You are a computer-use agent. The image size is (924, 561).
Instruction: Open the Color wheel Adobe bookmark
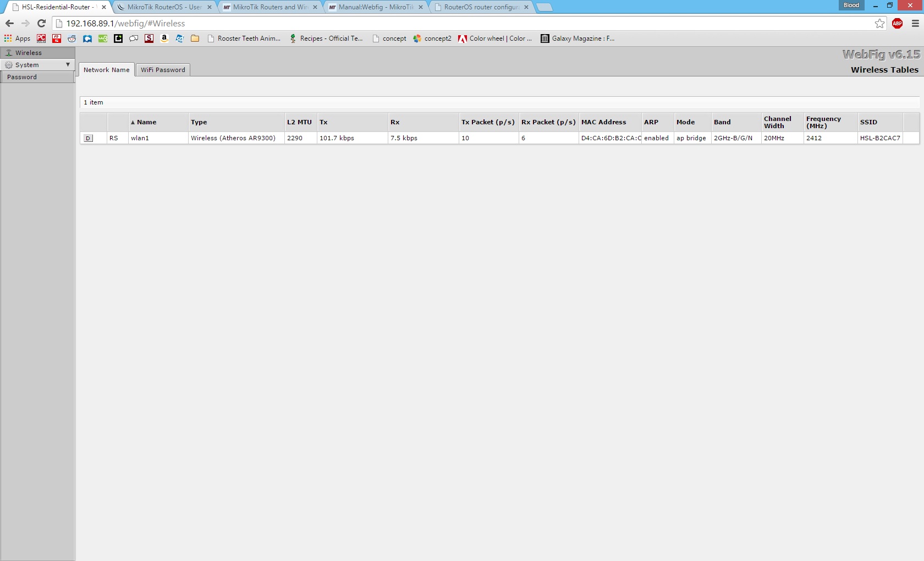click(494, 38)
